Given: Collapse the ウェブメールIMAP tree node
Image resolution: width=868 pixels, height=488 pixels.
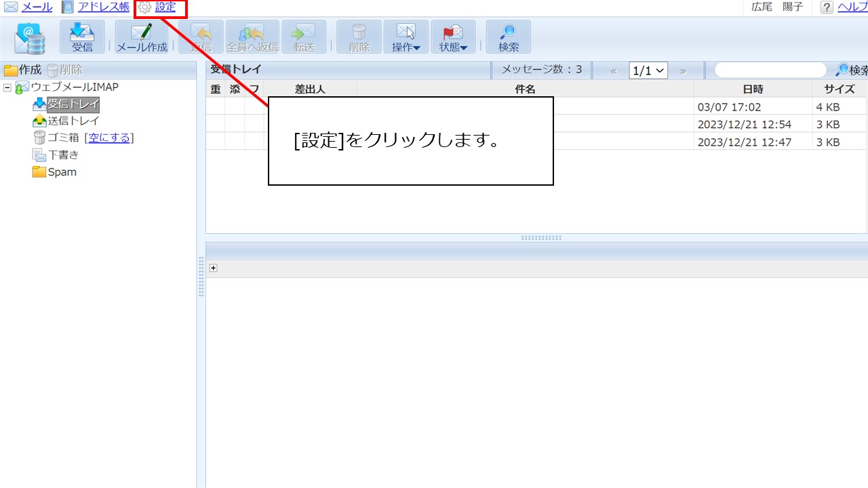Looking at the screenshot, I should pos(7,87).
